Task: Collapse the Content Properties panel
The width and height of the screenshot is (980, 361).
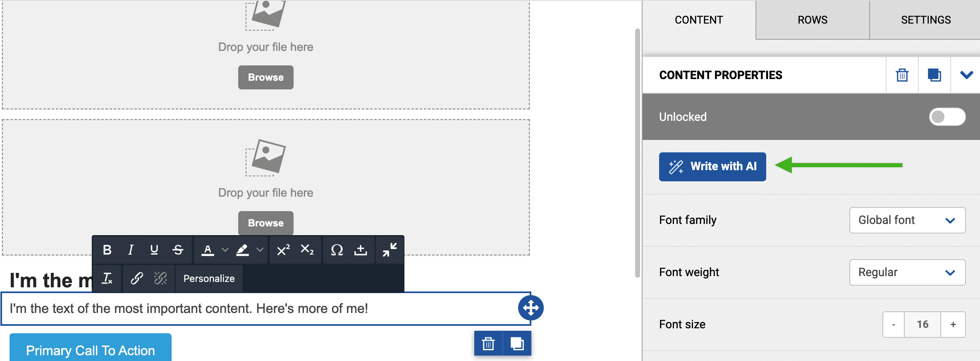Action: pos(966,75)
